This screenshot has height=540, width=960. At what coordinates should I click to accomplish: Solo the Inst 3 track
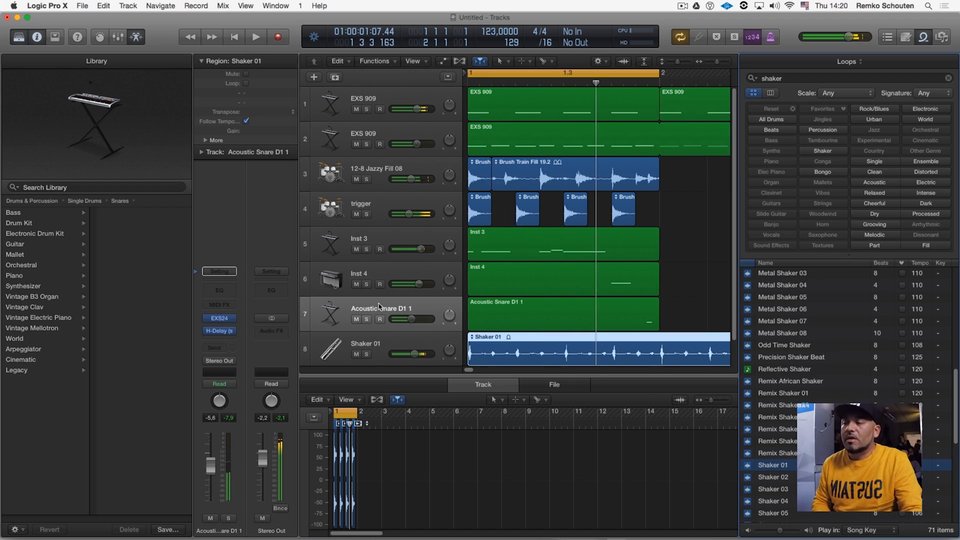tap(367, 249)
